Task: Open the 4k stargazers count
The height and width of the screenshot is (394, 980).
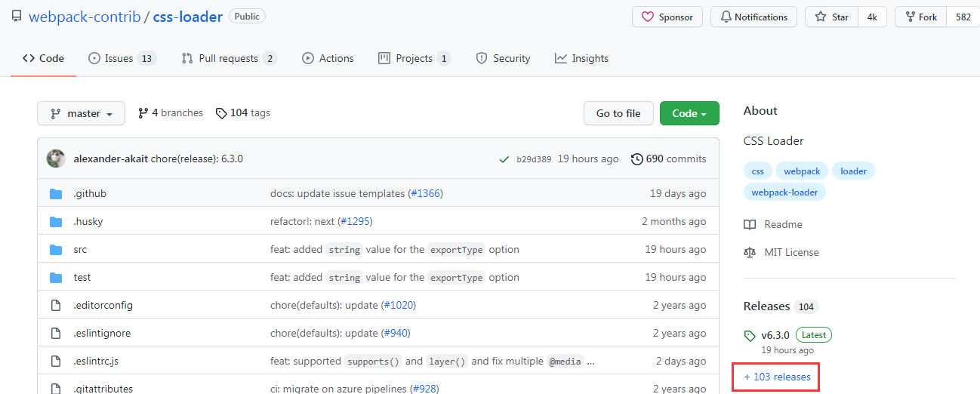Action: coord(872,17)
